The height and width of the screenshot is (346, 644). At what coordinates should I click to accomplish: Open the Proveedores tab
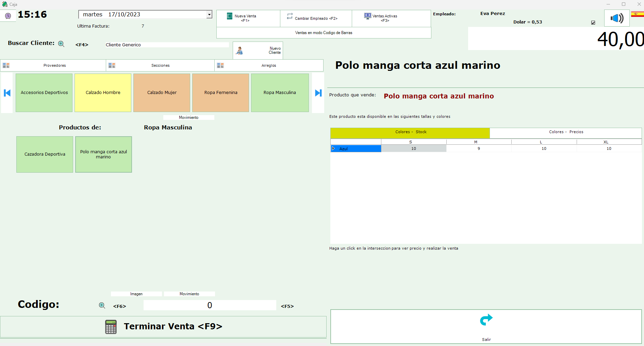point(54,65)
